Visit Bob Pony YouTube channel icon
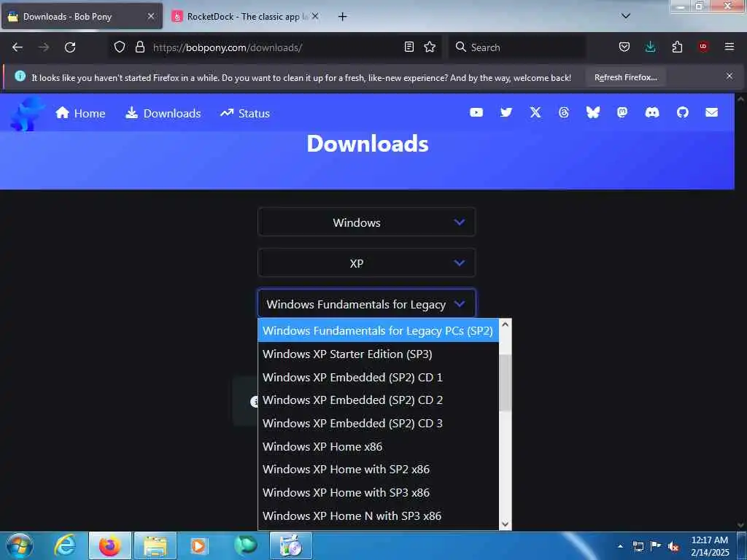 click(476, 112)
